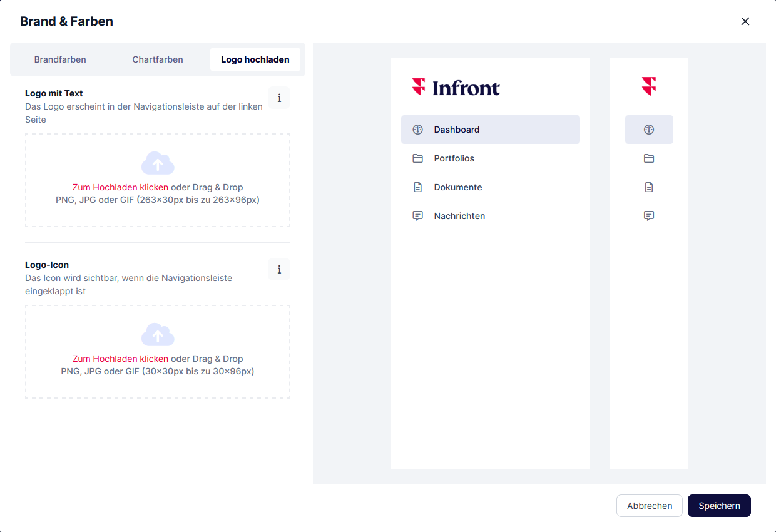Select the Logo hochladen tab
Viewport: 776px width, 532px height.
tap(255, 59)
